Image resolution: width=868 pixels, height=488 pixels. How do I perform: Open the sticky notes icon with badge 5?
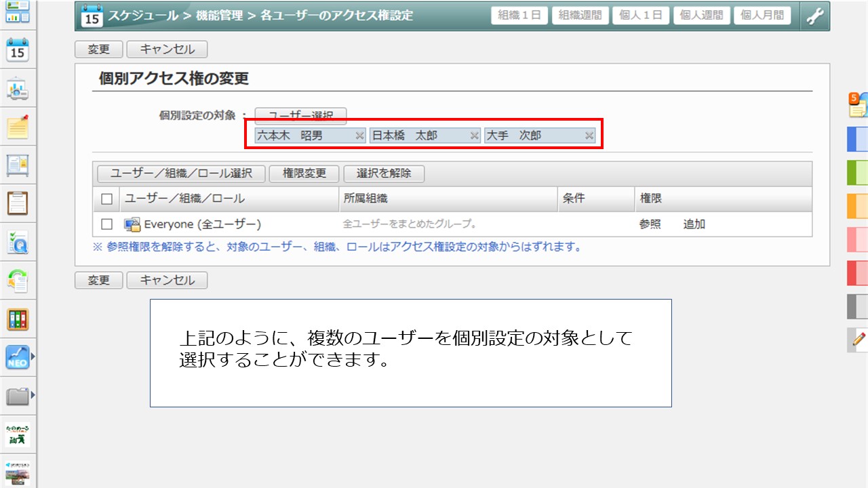point(858,106)
